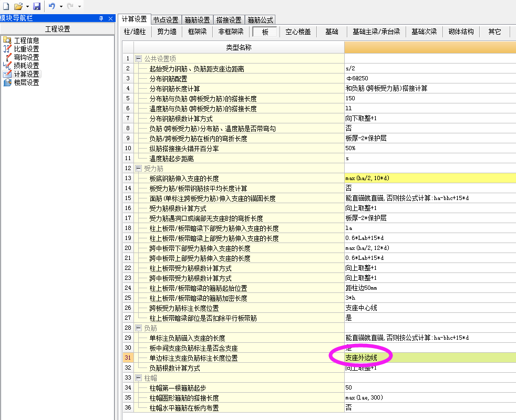Open the Undo history dropdown arrow
Image resolution: width=516 pixels, height=420 pixels.
(x=61, y=6)
